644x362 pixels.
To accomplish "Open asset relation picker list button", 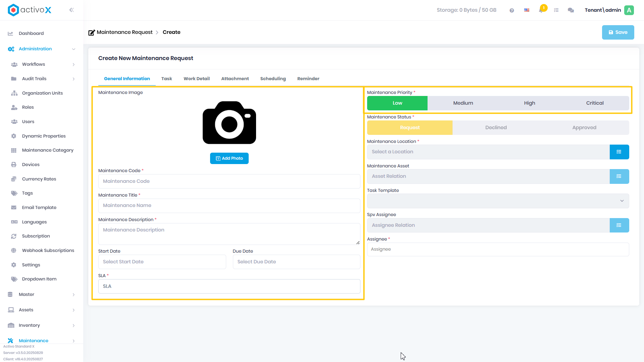I will click(619, 176).
